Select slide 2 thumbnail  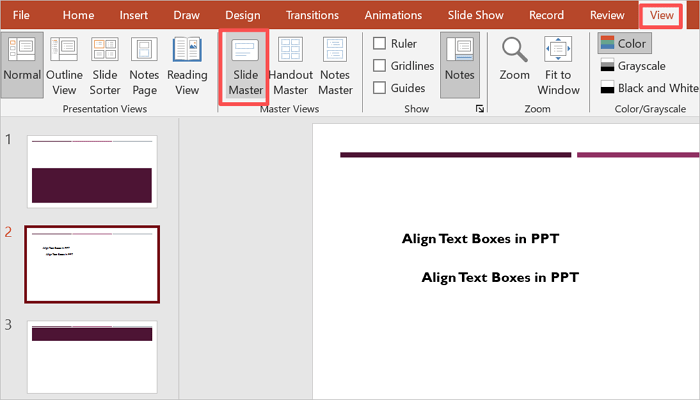[x=92, y=264]
